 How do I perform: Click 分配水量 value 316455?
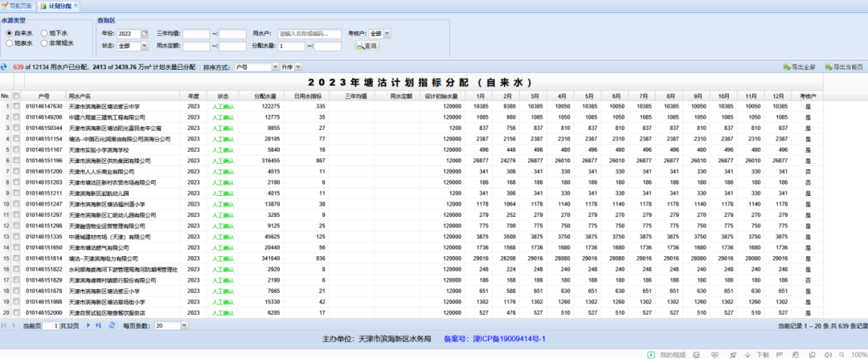[x=271, y=161]
